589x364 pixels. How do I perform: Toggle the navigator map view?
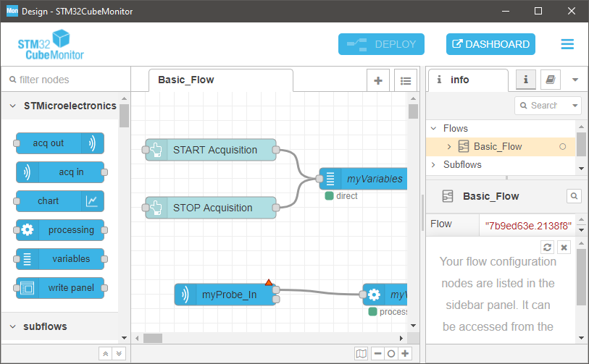tap(362, 353)
